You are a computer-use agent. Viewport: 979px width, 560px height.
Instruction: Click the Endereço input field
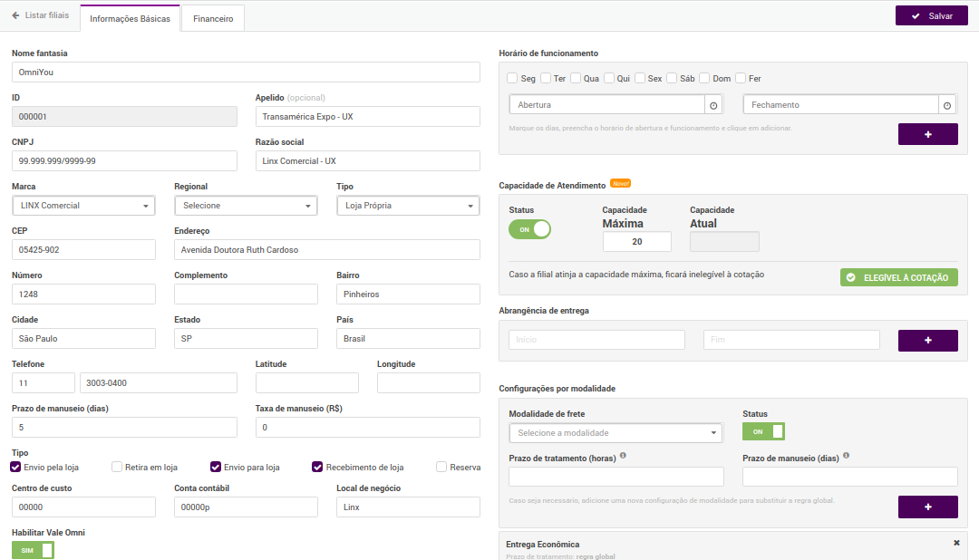pyautogui.click(x=327, y=250)
